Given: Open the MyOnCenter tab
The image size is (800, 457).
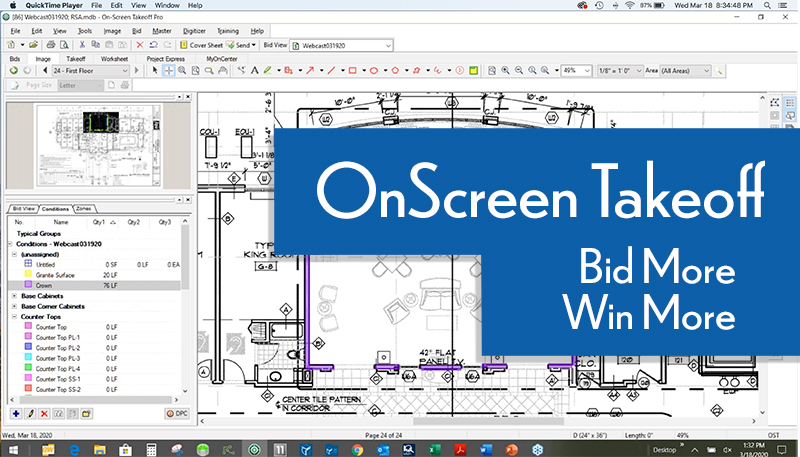Looking at the screenshot, I should pos(221,59).
